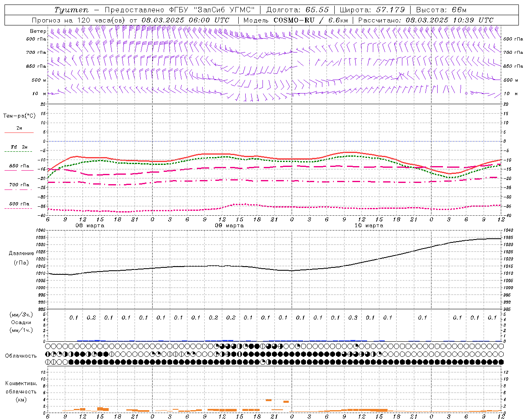Click the "(гПа)" unit under Давление
Screen dimensions: 525x420
point(21,262)
